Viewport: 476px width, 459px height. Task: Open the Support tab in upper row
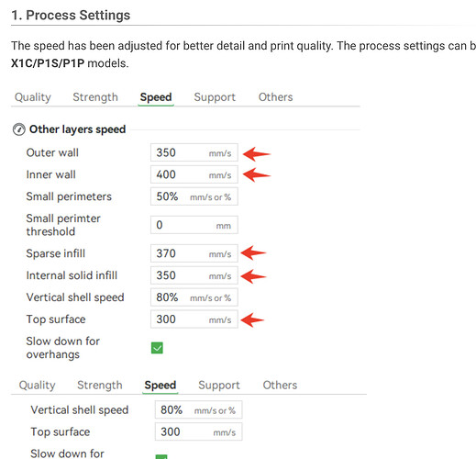(215, 97)
